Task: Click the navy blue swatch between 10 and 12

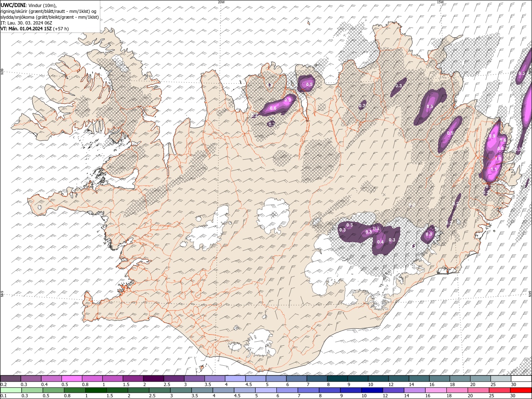Action: click(x=372, y=390)
